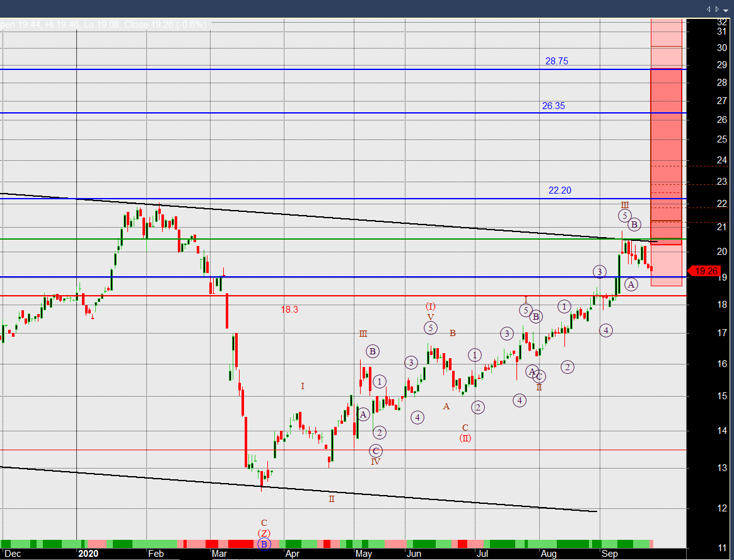
Task: Click the Apr label on the date axis
Action: 292,554
